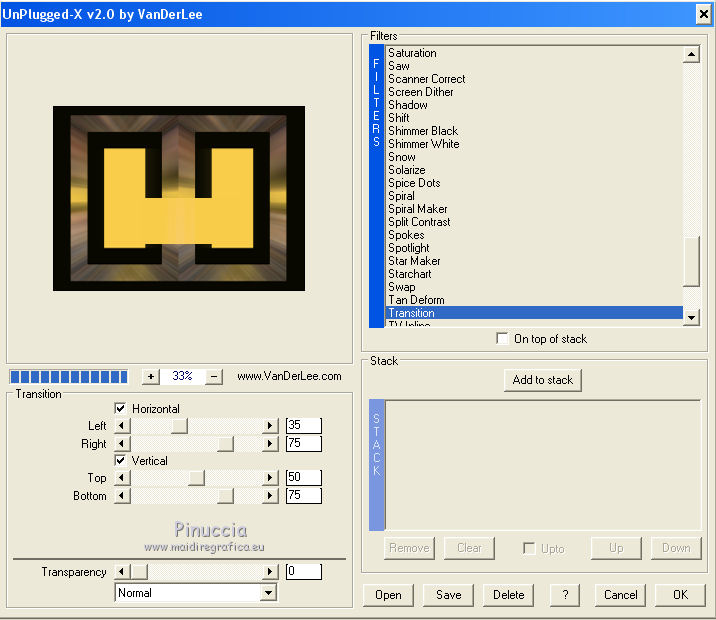This screenshot has height=620, width=716.
Task: Click the Top value input field
Action: [304, 478]
